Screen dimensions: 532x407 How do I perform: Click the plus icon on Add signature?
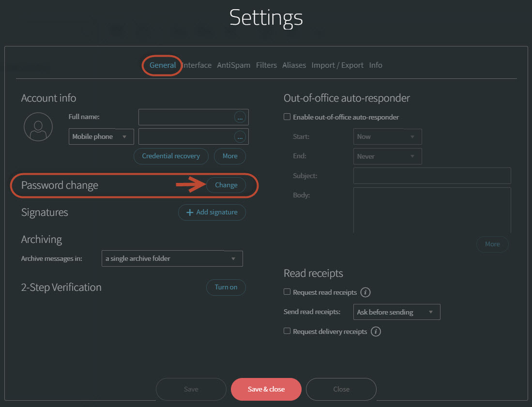tap(189, 212)
